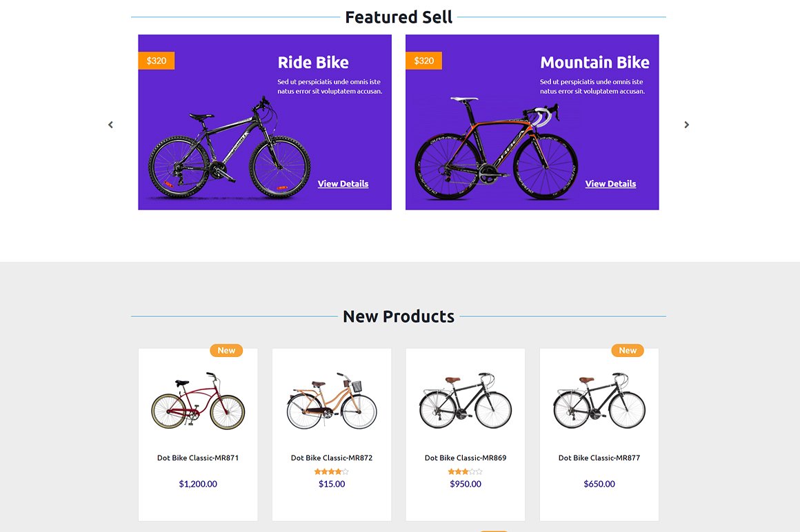Viewport: 800px width, 532px height.
Task: Click the star rating of MR872
Action: click(x=332, y=471)
